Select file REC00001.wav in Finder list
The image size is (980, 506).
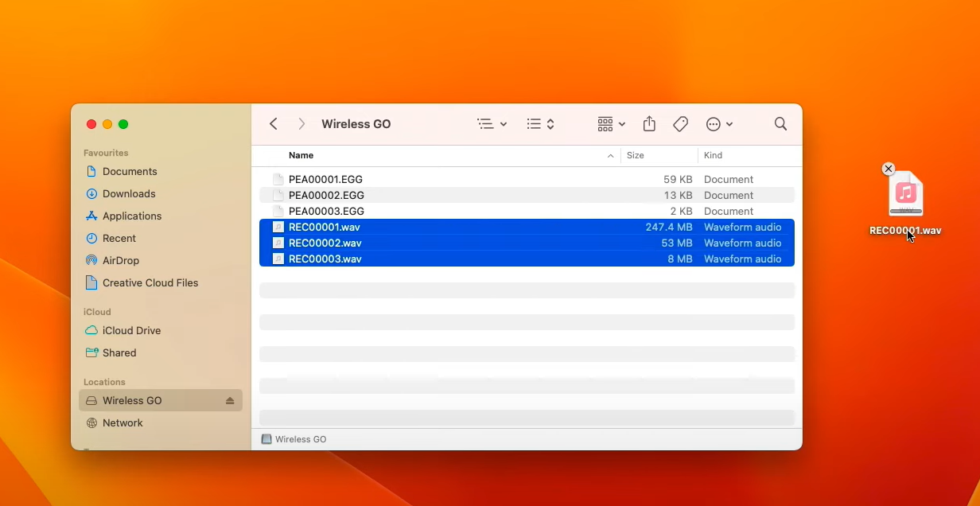(x=527, y=227)
